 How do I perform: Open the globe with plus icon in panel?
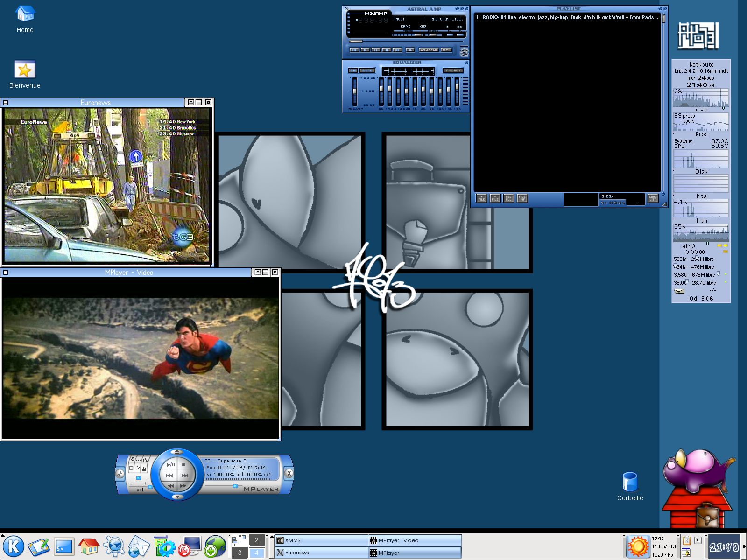tap(215, 546)
